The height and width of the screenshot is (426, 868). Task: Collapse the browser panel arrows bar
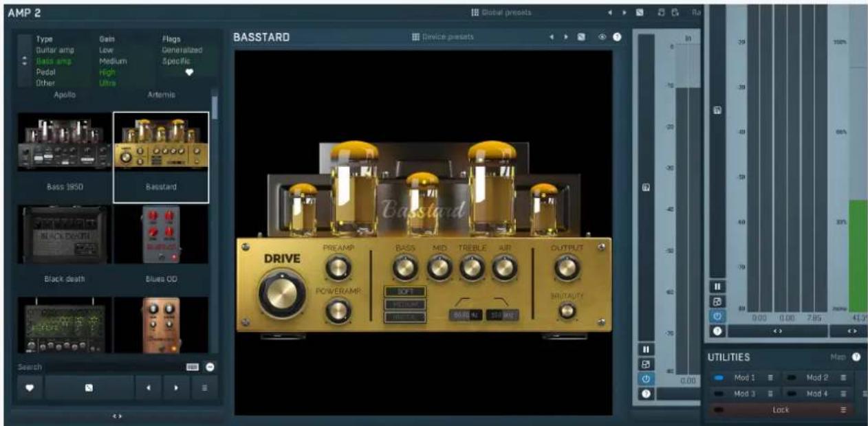pos(117,416)
